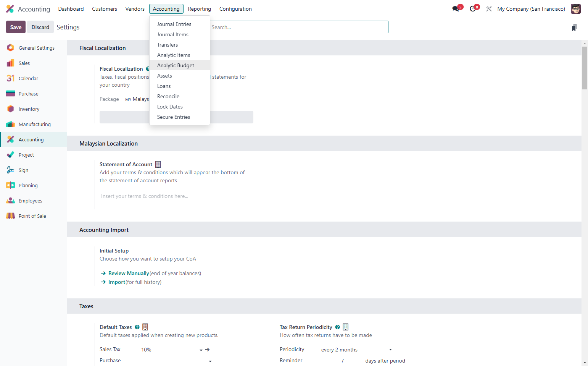Viewport: 588px width, 366px height.
Task: Open the Reporting top menu
Action: (x=199, y=9)
